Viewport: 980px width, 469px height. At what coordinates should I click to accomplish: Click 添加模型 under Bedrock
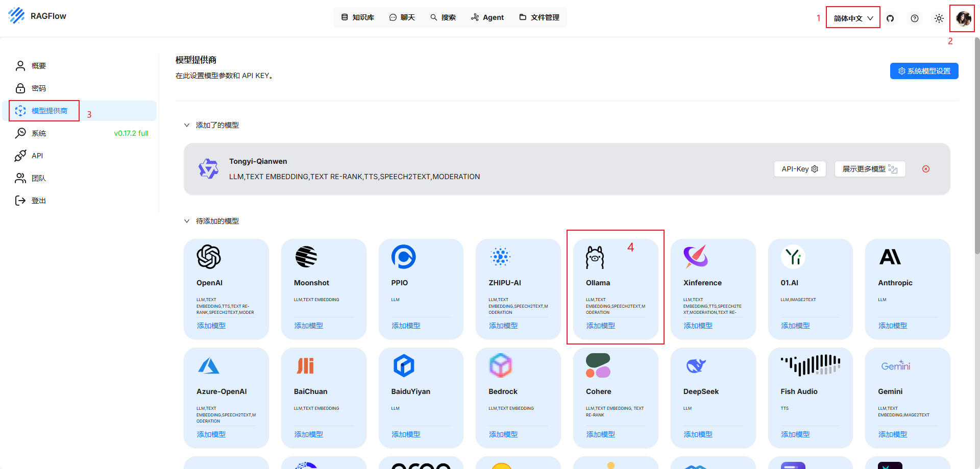click(x=503, y=434)
